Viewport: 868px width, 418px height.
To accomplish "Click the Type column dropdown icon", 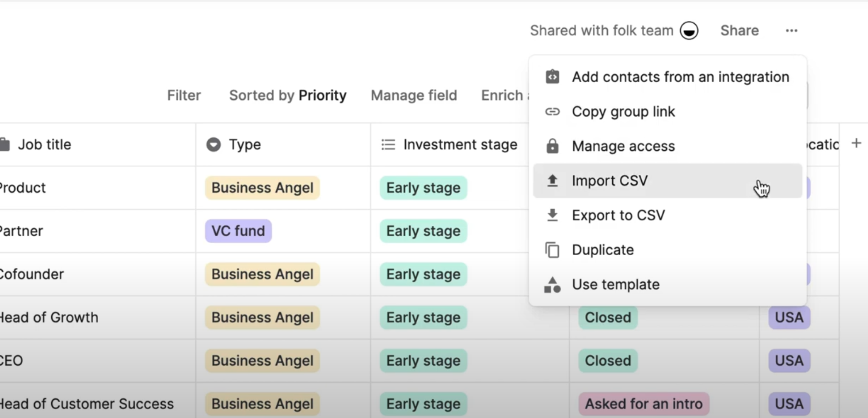I will (x=213, y=145).
